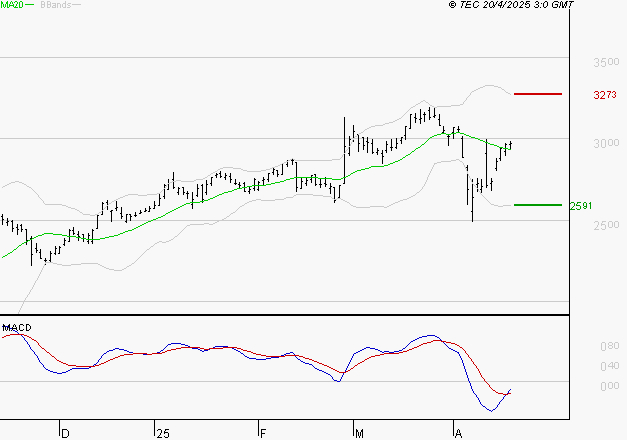This screenshot has height=440, width=627.
Task: Click the green support level line
Action: pyautogui.click(x=538, y=205)
